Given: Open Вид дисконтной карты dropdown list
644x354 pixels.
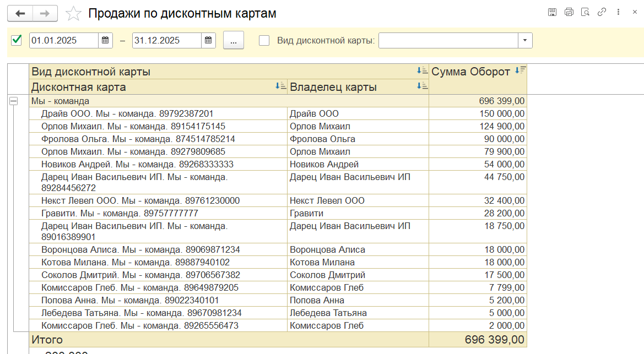Looking at the screenshot, I should pyautogui.click(x=525, y=40).
